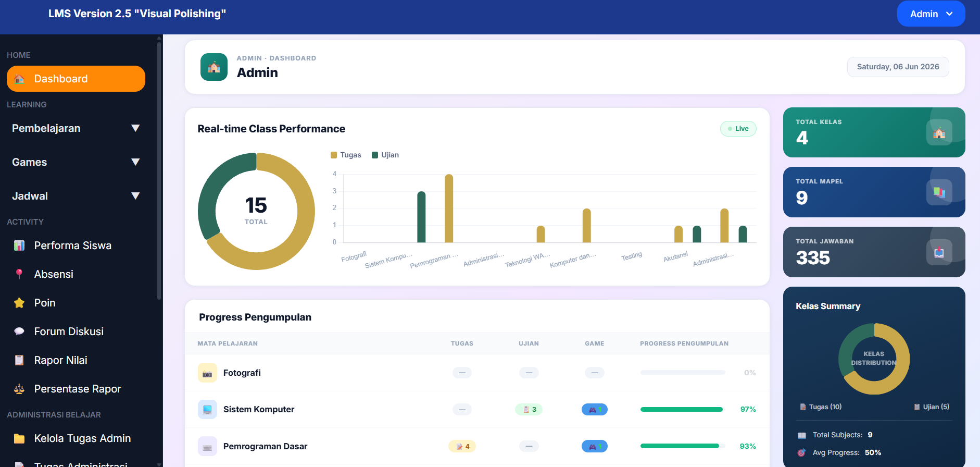Click the Forum Diskusi speech bubble icon
Screen dimensions: 980x467
coord(19,331)
